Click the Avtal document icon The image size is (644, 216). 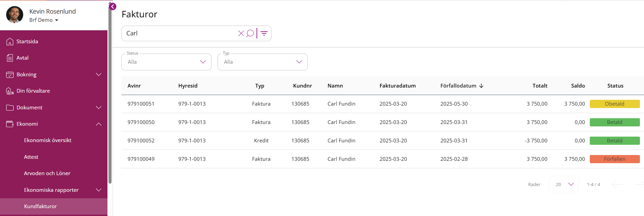10,58
